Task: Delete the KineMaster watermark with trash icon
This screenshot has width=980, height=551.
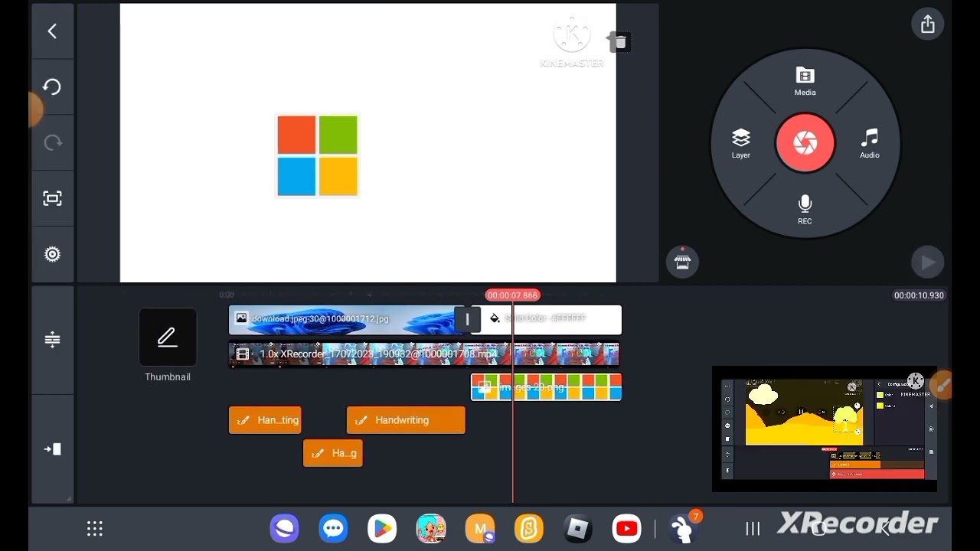Action: pos(620,43)
